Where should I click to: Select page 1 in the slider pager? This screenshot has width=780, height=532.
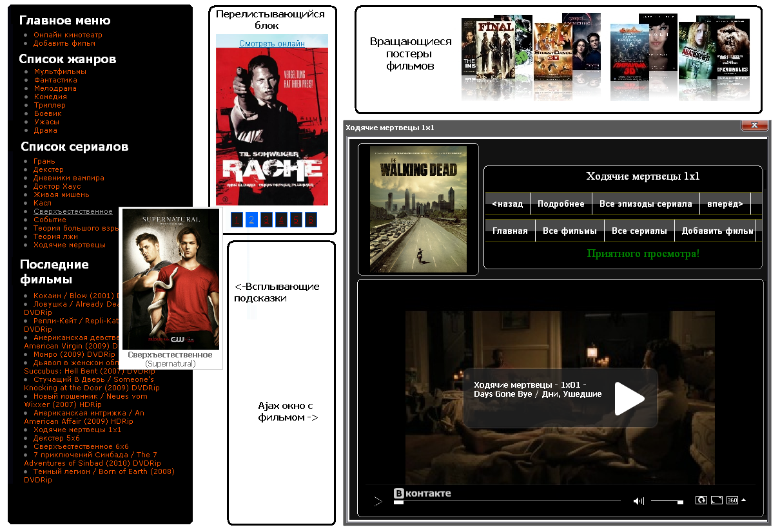click(x=237, y=220)
